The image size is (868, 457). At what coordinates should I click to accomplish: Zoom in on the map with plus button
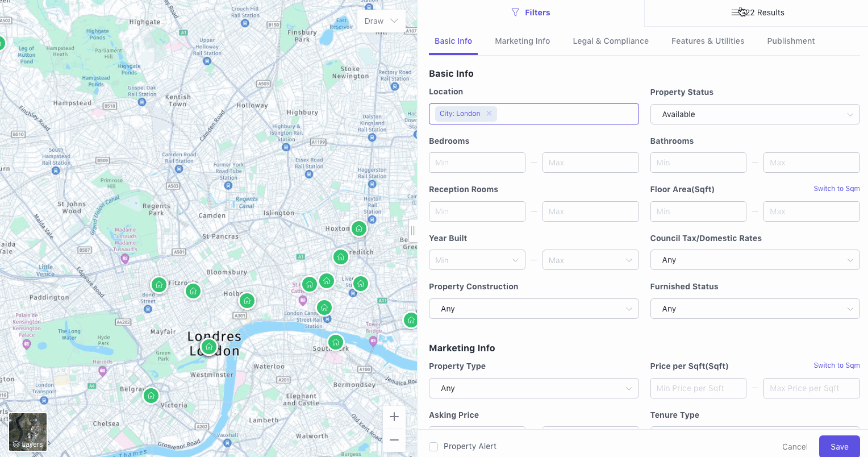(x=394, y=417)
